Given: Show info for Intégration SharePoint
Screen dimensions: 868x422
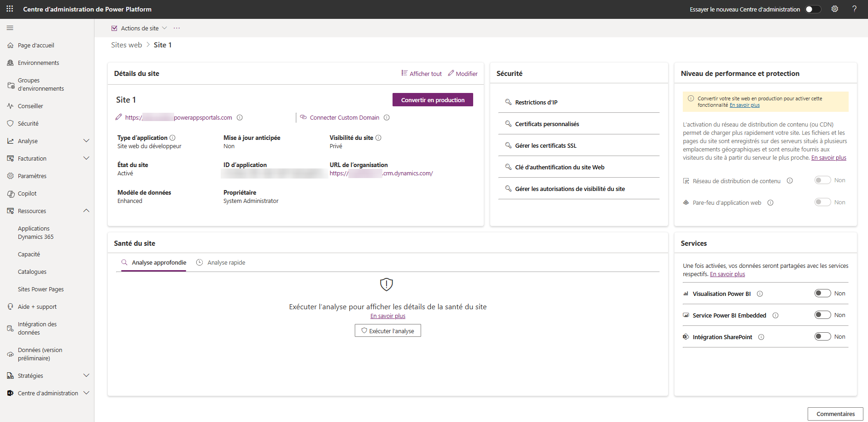Looking at the screenshot, I should click(x=761, y=337).
